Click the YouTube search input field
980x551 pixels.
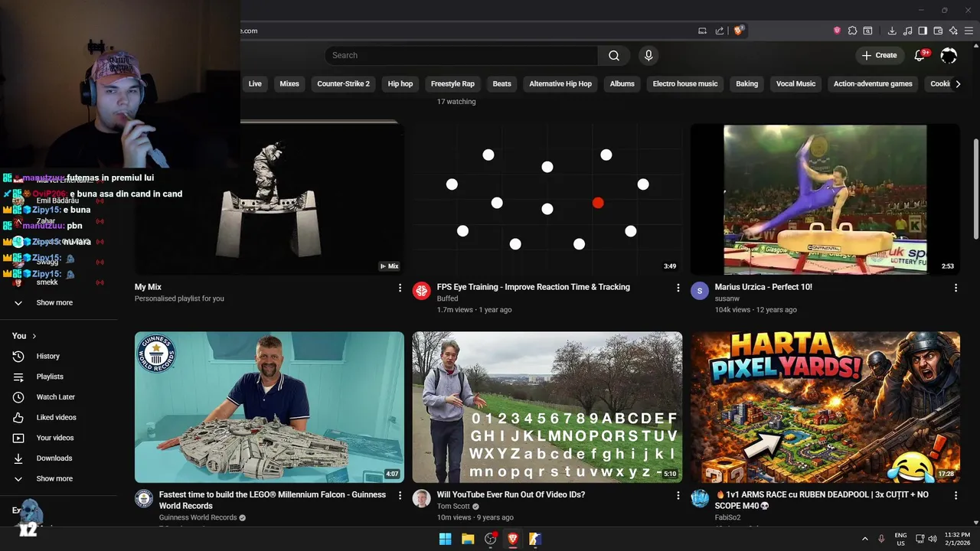[462, 55]
